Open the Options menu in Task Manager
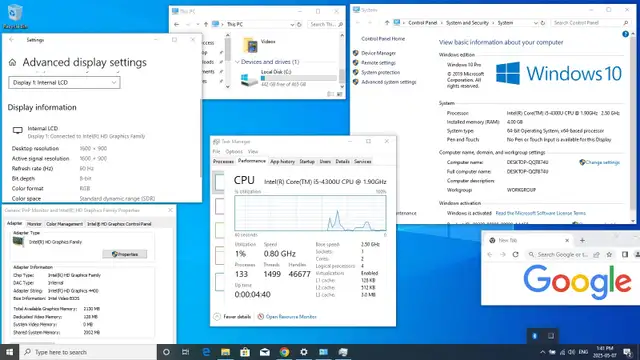Viewport: 640px width, 360px height. [x=234, y=151]
